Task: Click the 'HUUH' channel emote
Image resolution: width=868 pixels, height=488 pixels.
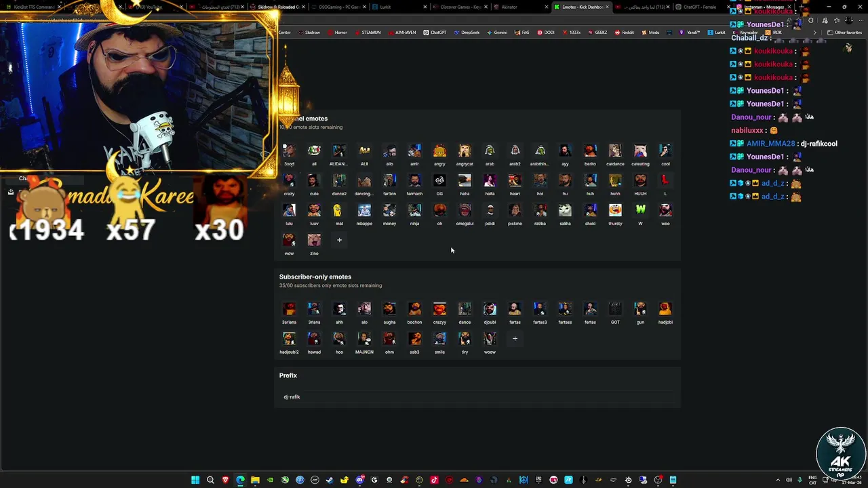Action: coord(640,180)
